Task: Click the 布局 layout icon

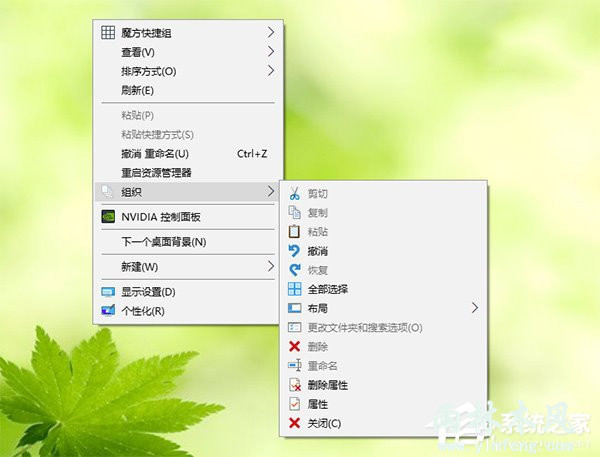Action: click(295, 308)
